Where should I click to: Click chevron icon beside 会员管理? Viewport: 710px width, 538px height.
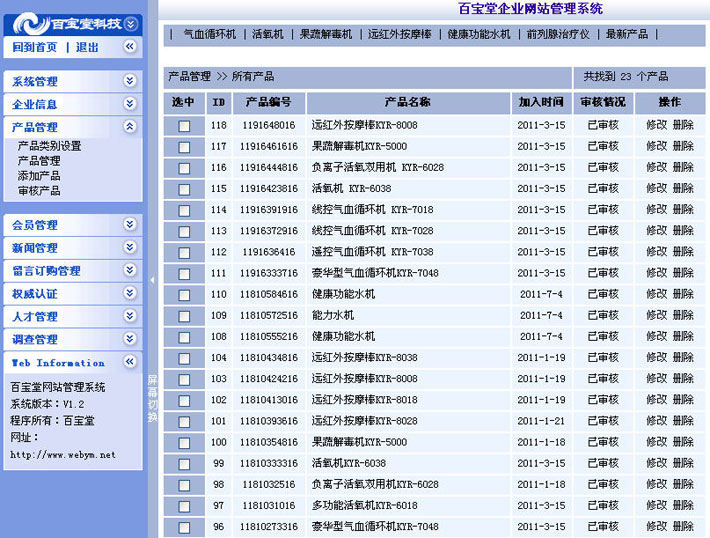[x=130, y=224]
